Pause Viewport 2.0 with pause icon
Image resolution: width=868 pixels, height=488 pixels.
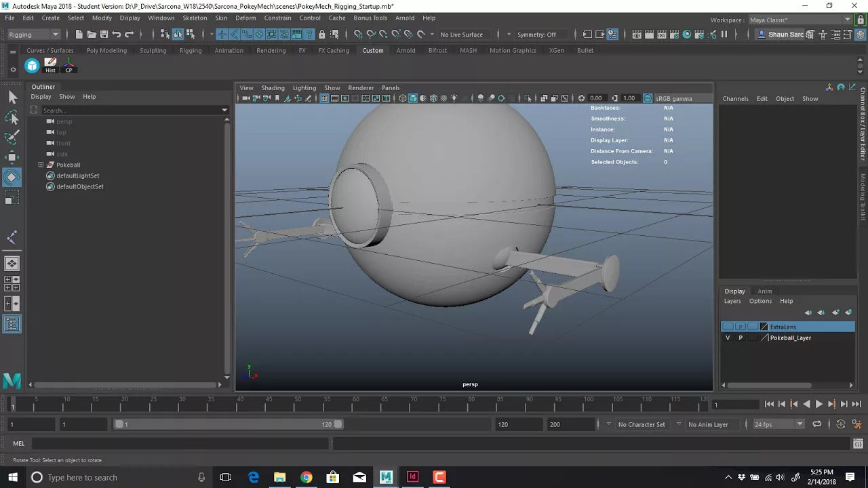[724, 35]
